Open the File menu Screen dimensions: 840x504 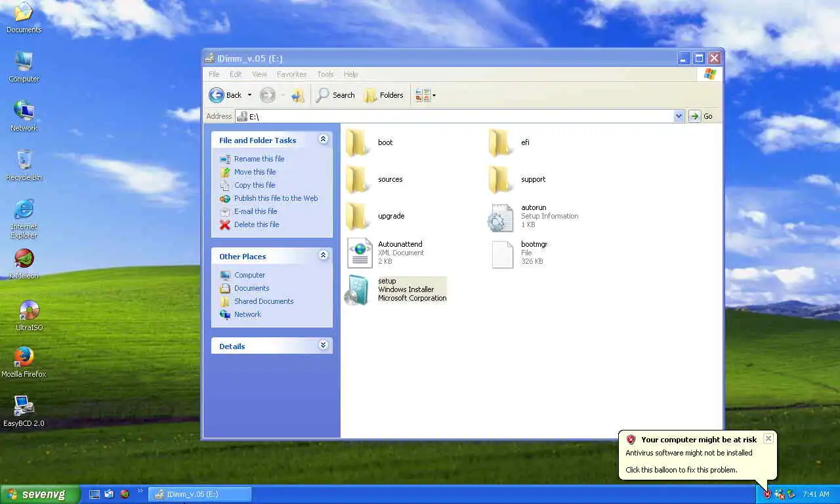coord(214,74)
